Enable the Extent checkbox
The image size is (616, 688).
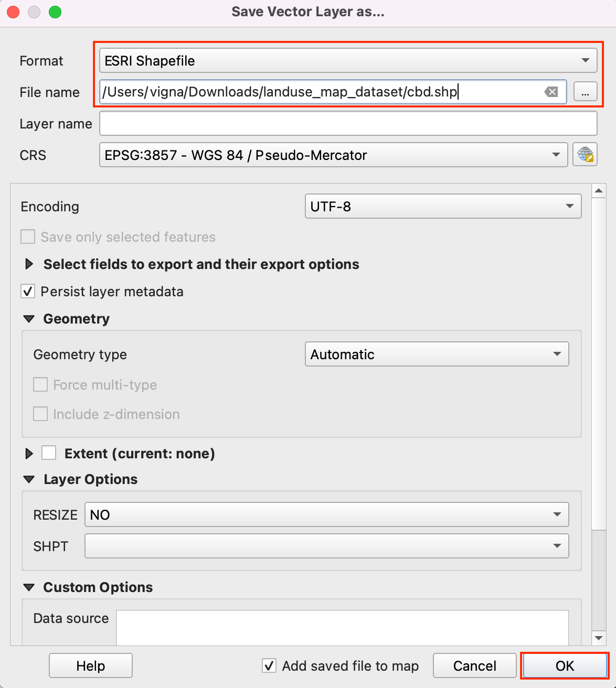[49, 453]
